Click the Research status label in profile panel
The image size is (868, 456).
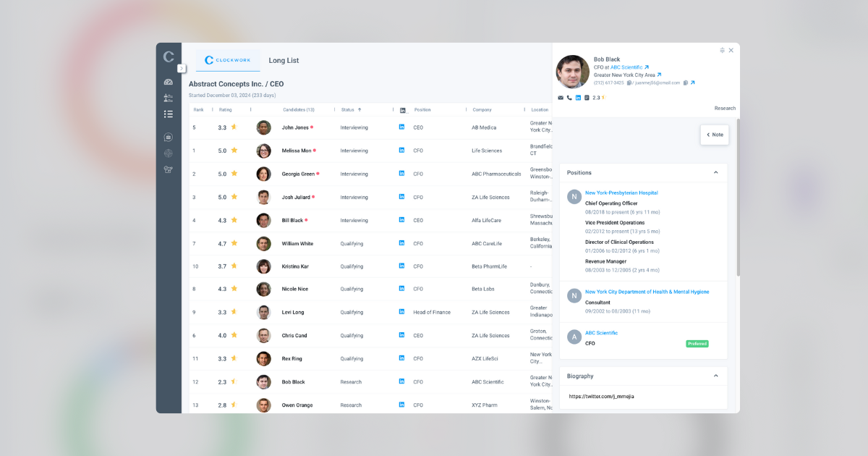[x=725, y=109]
